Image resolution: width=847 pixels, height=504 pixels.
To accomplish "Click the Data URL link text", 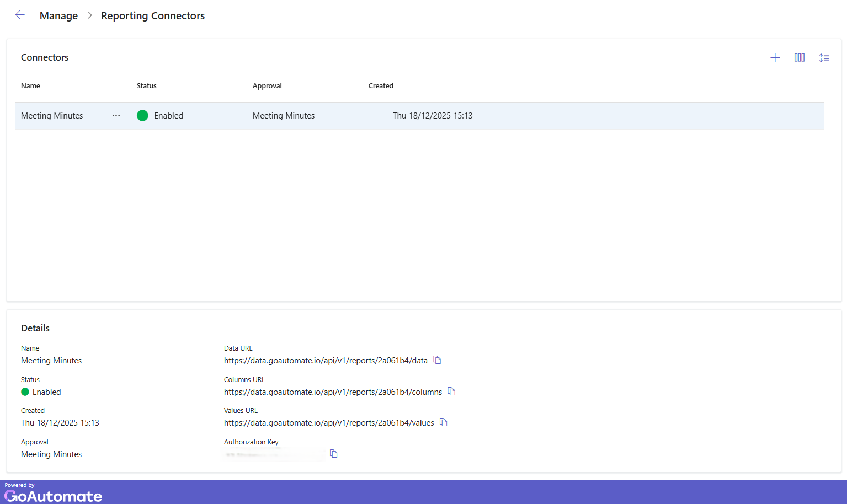I will click(x=326, y=361).
